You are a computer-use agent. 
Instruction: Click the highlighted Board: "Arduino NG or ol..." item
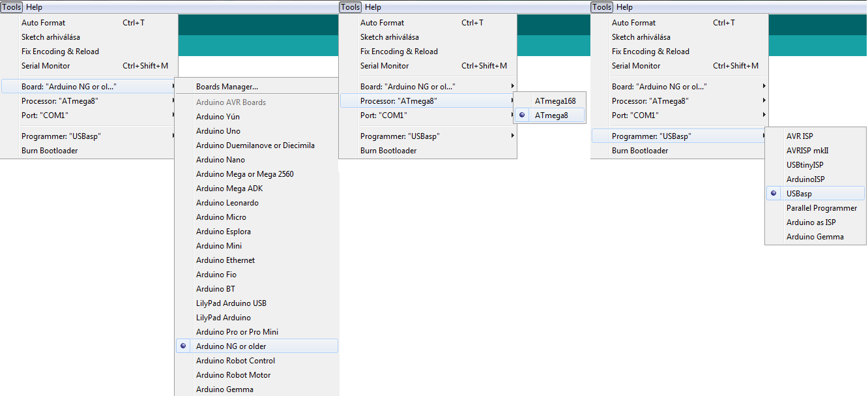pyautogui.click(x=89, y=87)
